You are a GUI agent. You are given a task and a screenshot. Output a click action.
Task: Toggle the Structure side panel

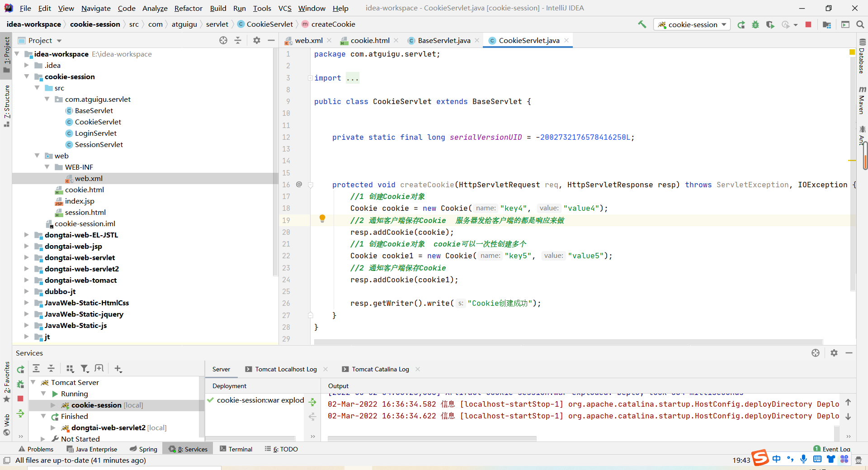[6, 105]
